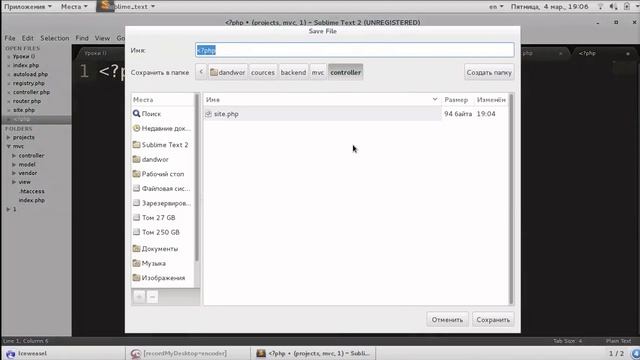Open the File menu in Sublime Text
Image resolution: width=640 pixels, height=360 pixels.
click(10, 38)
